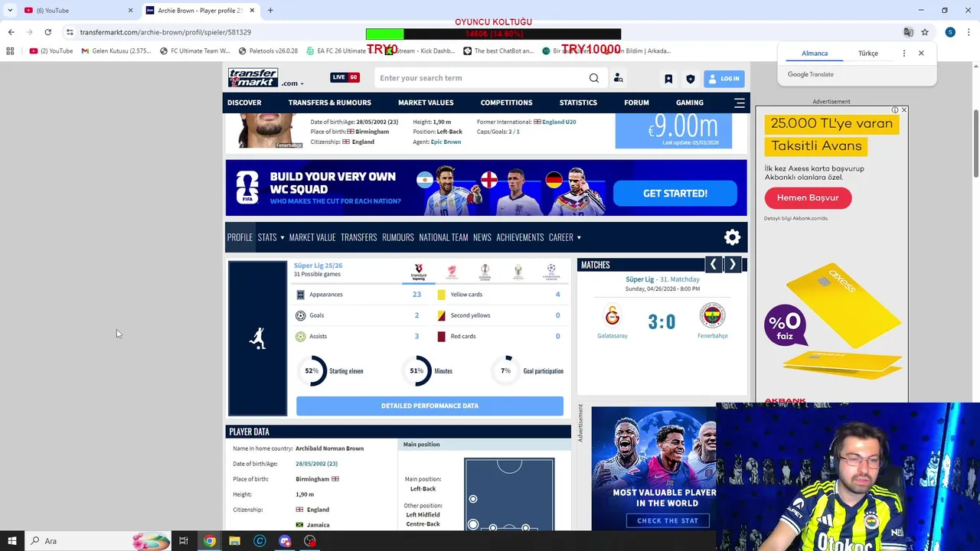Switch to the NEWS tab

pyautogui.click(x=482, y=237)
